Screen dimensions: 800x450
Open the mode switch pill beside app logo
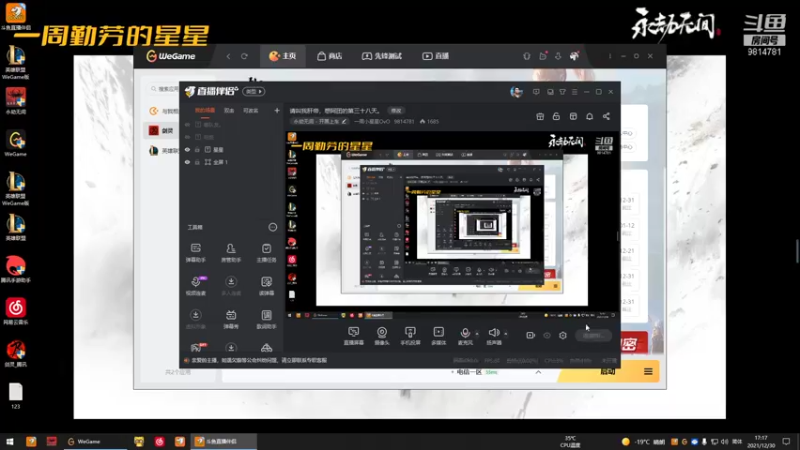(x=254, y=91)
